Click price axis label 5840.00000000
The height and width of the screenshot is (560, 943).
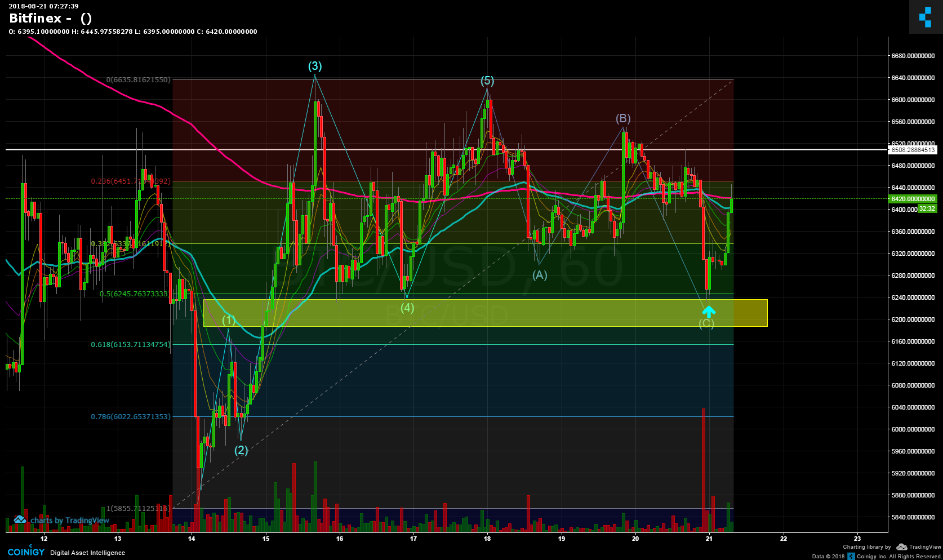pos(913,517)
